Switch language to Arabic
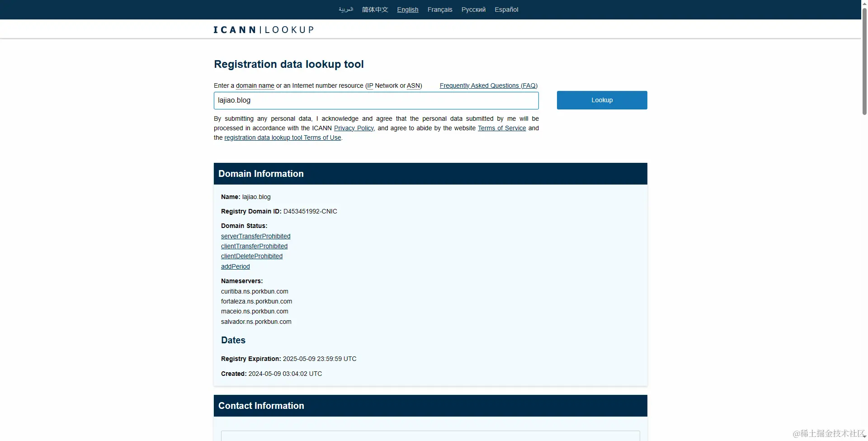The width and height of the screenshot is (868, 441). tap(346, 9)
